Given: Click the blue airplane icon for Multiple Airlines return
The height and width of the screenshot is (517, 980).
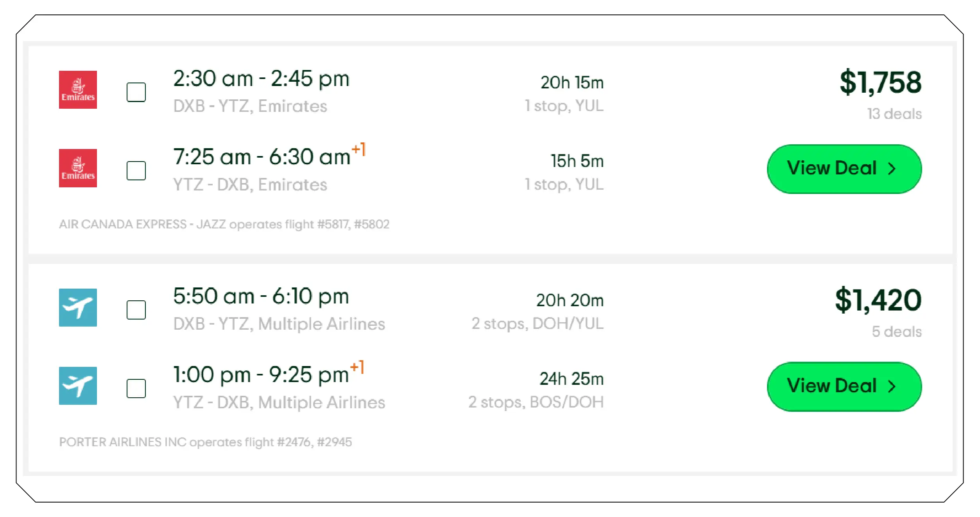Looking at the screenshot, I should point(78,386).
